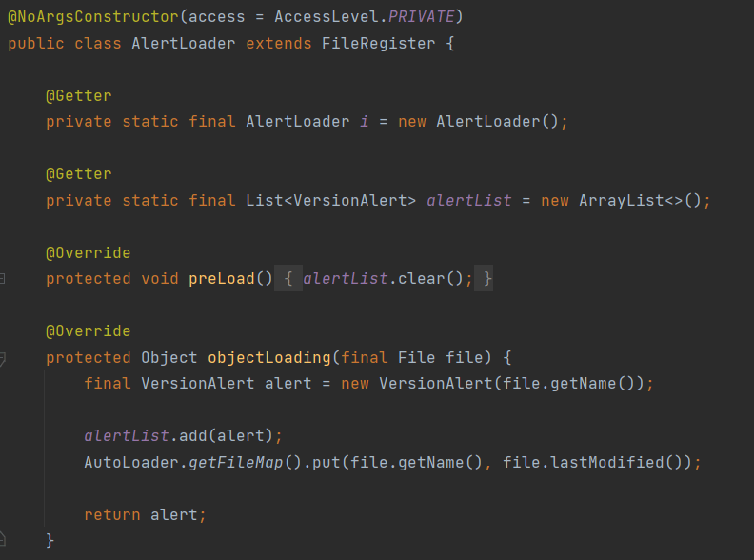Click the objectLoading method name
This screenshot has width=754, height=560.
point(268,358)
